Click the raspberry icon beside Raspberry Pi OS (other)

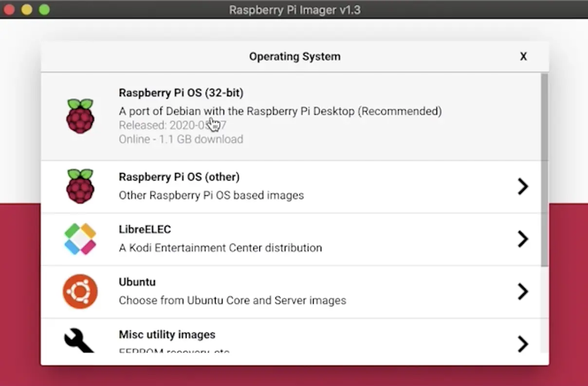80,186
